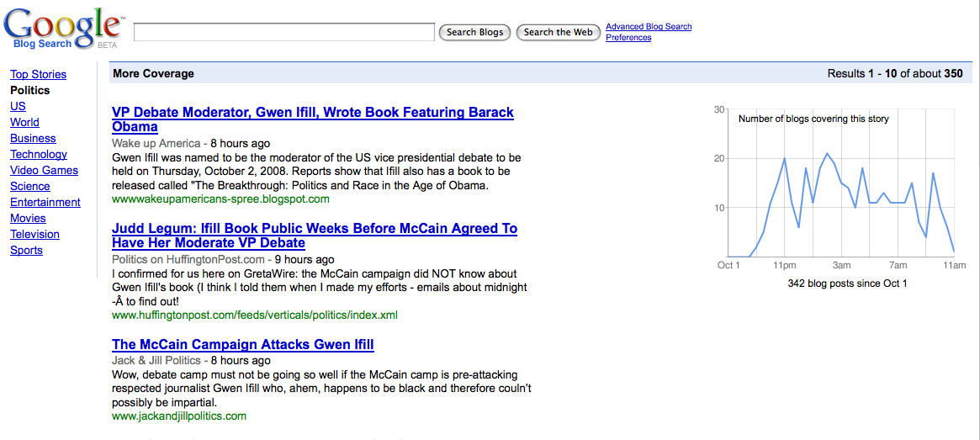
Task: Go to the Movies category
Action: pos(28,218)
